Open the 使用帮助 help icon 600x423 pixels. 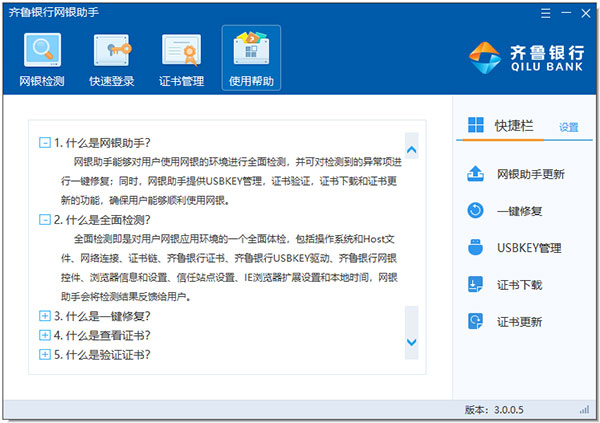(x=251, y=49)
